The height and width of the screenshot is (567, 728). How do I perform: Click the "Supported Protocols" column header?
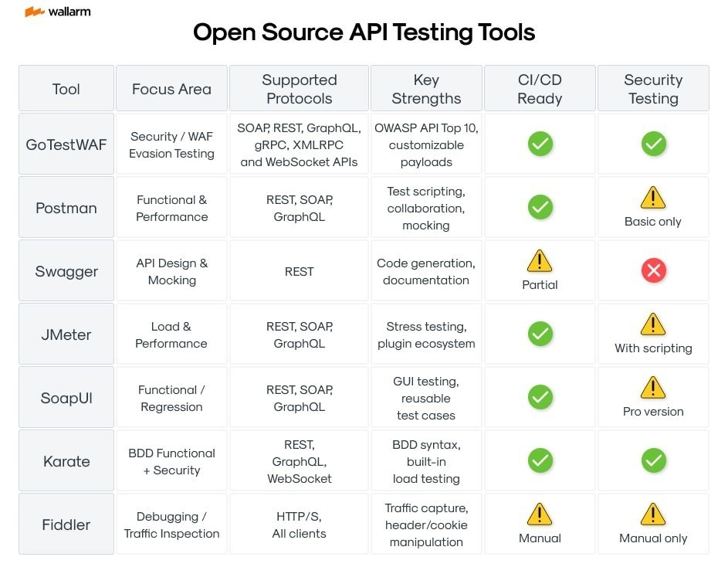(x=299, y=88)
